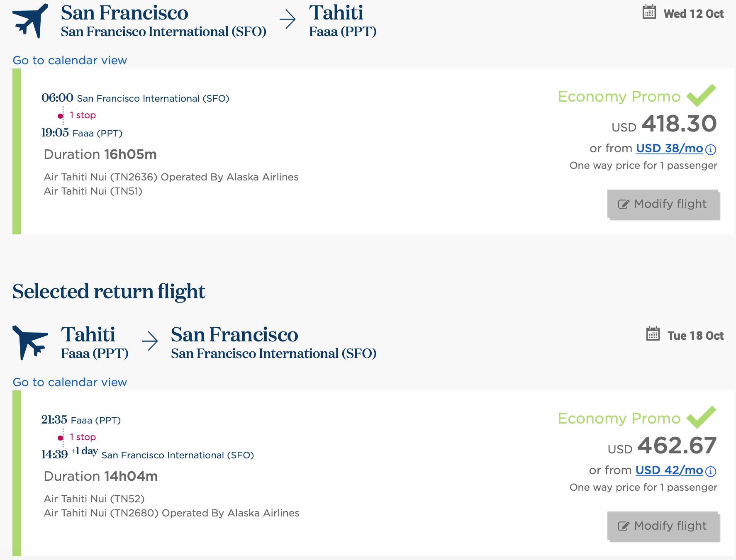Click the outbound Economy Promo green checkmark

point(701,95)
